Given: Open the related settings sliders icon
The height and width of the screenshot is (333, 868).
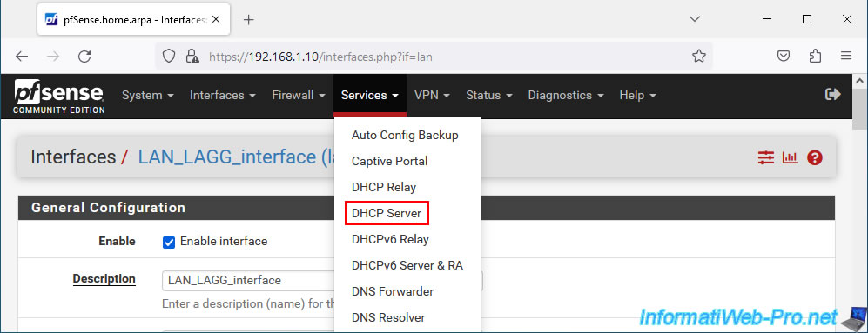Looking at the screenshot, I should [766, 157].
